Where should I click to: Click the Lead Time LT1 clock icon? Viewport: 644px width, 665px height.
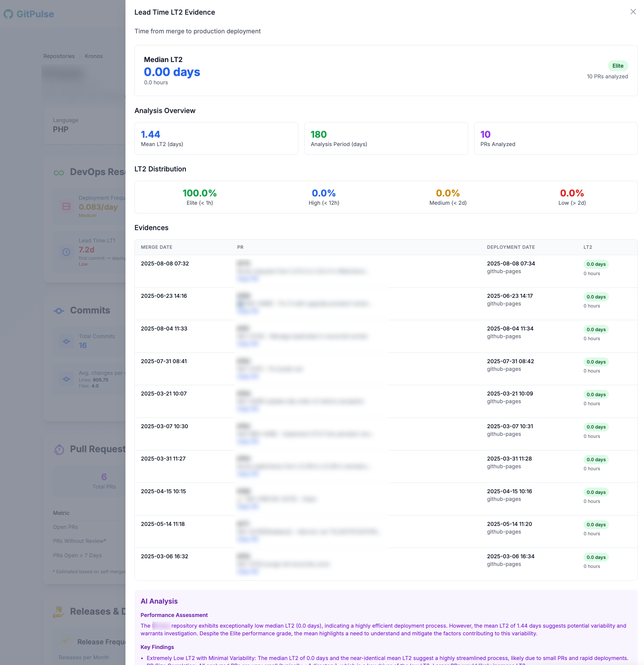[x=66, y=252]
